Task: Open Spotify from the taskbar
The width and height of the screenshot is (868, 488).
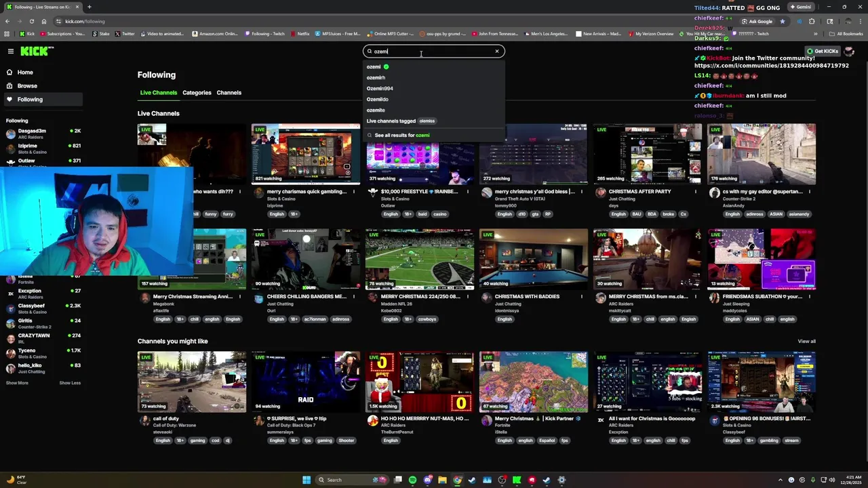Action: point(412,480)
